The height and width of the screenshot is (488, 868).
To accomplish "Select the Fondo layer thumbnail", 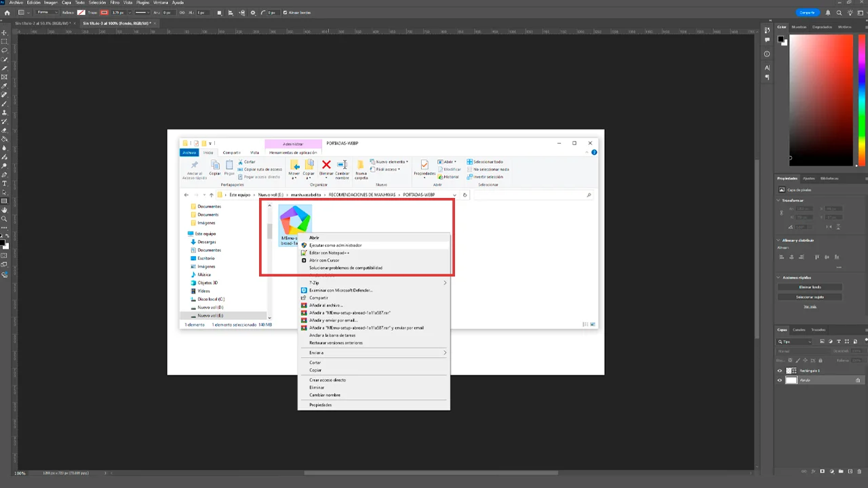I will (x=791, y=380).
